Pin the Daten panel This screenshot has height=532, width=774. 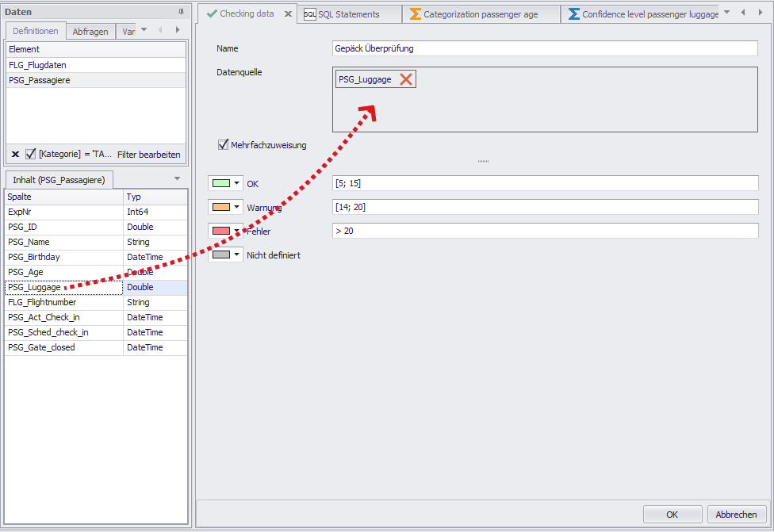point(181,12)
